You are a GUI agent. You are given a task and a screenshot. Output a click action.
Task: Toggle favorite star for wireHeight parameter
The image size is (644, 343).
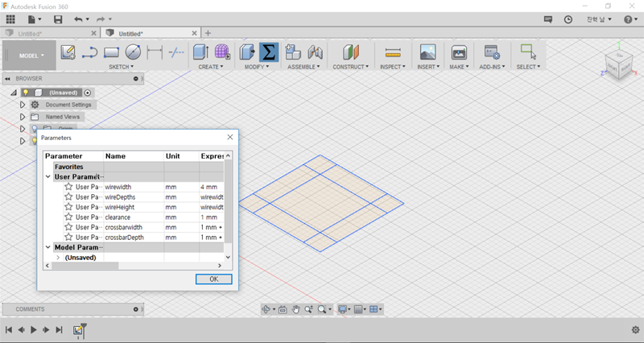(x=68, y=207)
